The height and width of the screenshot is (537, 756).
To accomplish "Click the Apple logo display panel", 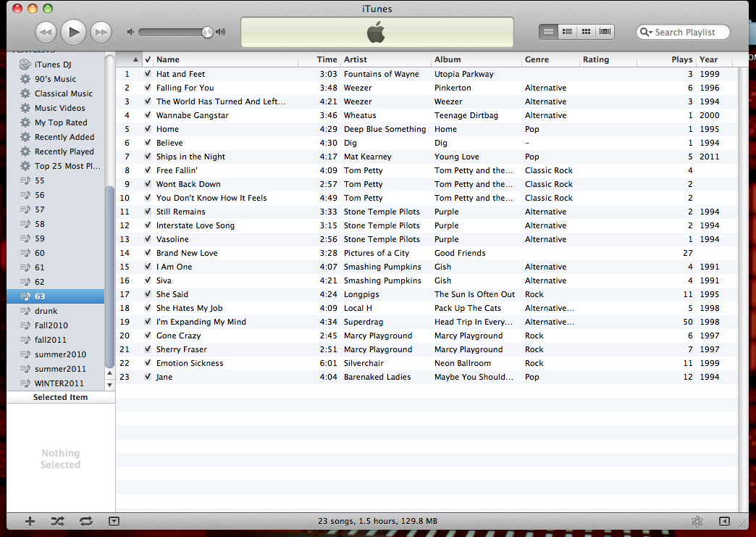I will (377, 33).
